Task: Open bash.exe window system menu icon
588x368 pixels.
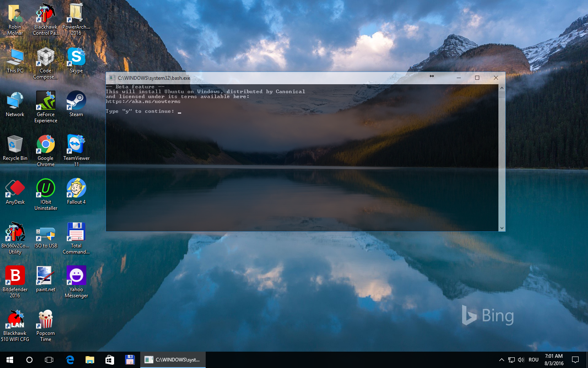Action: coord(112,78)
